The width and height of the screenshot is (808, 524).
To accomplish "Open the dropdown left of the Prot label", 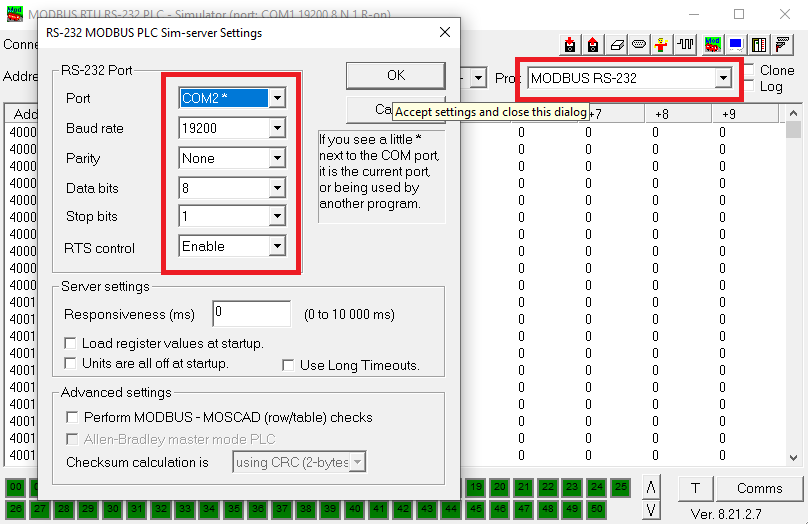I will click(479, 78).
